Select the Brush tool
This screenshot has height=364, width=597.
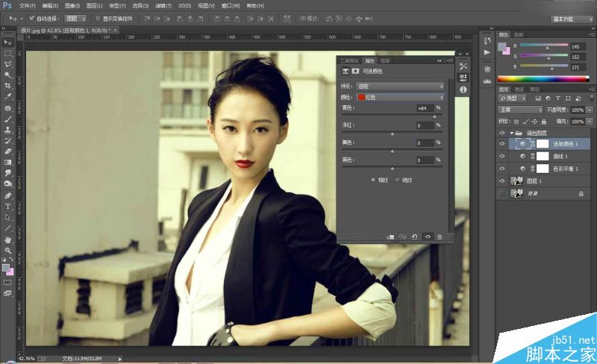coord(7,119)
